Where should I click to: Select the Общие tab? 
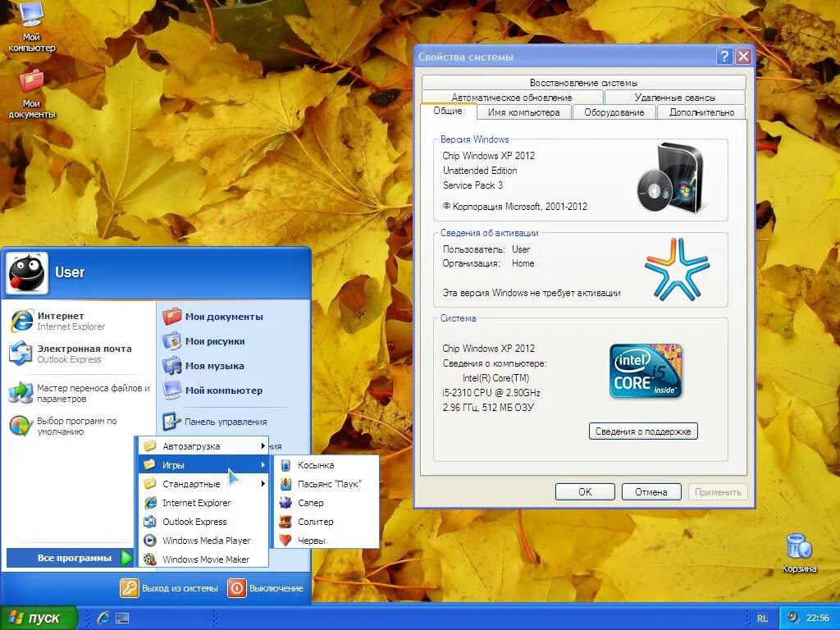[x=448, y=111]
